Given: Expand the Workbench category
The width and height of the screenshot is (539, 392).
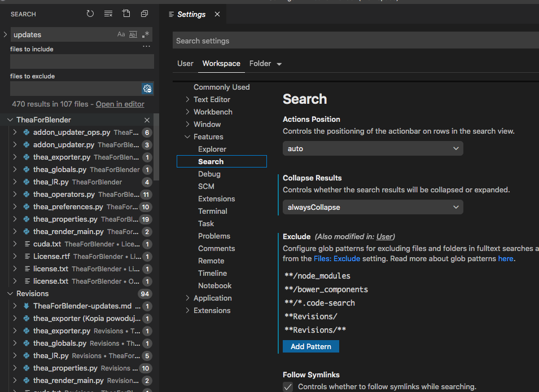Looking at the screenshot, I should (188, 112).
